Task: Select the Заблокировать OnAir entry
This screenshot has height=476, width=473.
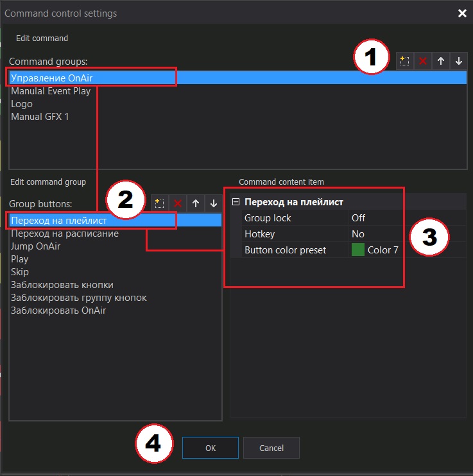Action: tap(116, 310)
